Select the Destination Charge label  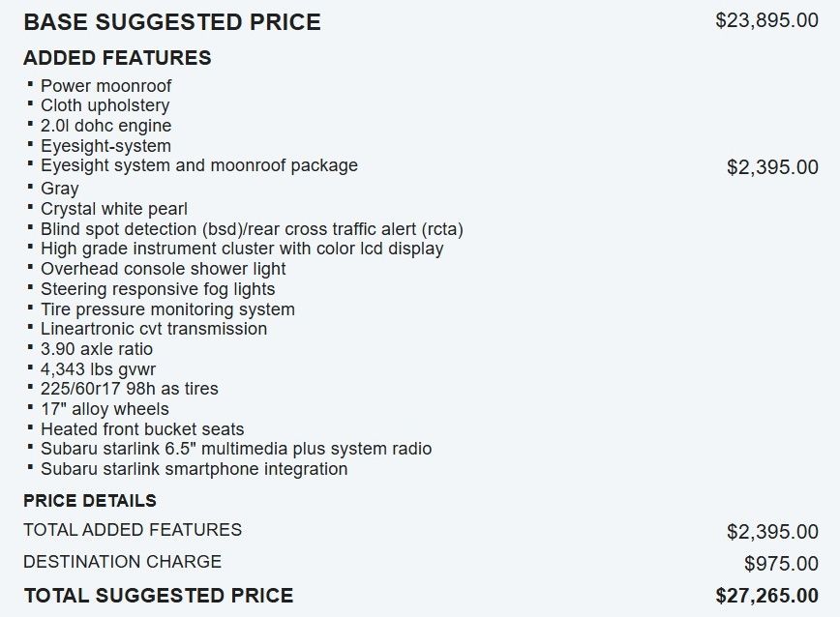(123, 561)
